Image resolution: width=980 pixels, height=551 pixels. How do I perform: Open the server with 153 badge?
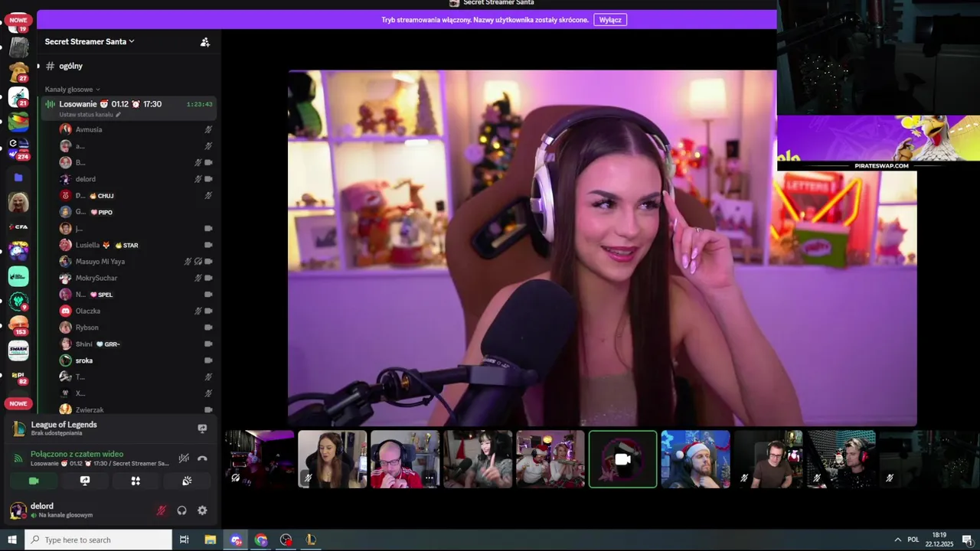click(18, 325)
